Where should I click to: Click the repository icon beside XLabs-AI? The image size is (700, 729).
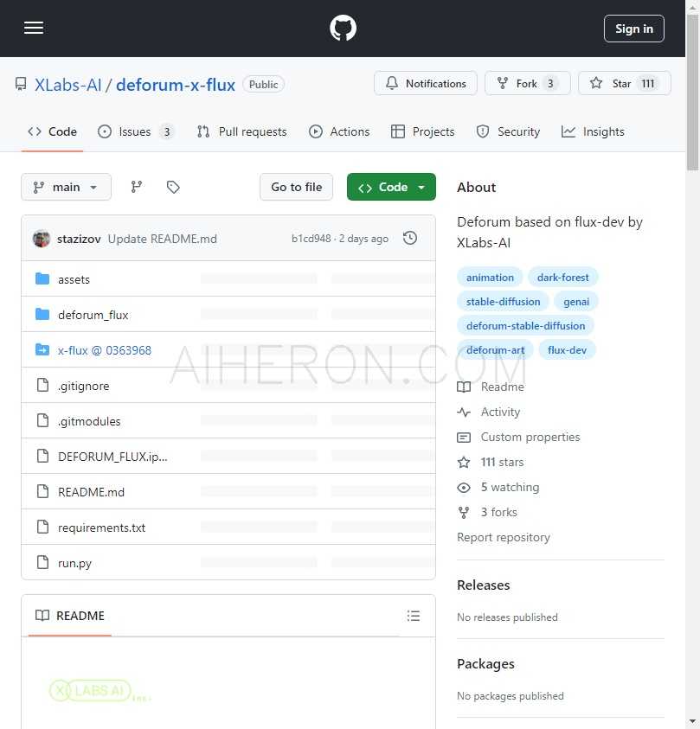click(21, 84)
